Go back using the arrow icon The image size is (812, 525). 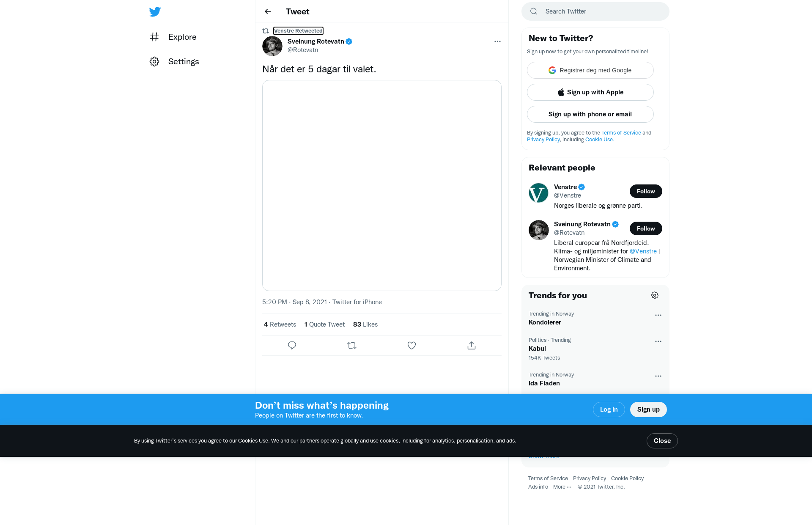coord(268,11)
